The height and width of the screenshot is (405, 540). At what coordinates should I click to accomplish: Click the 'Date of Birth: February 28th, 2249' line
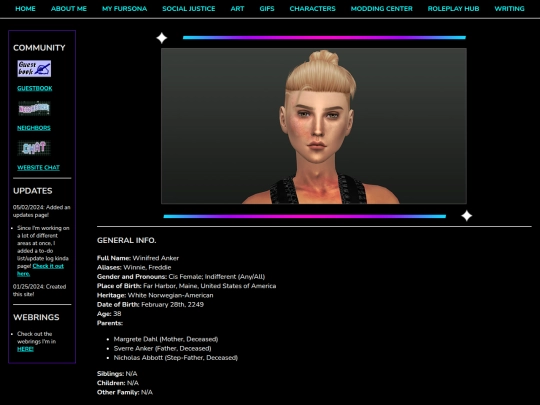click(x=150, y=304)
